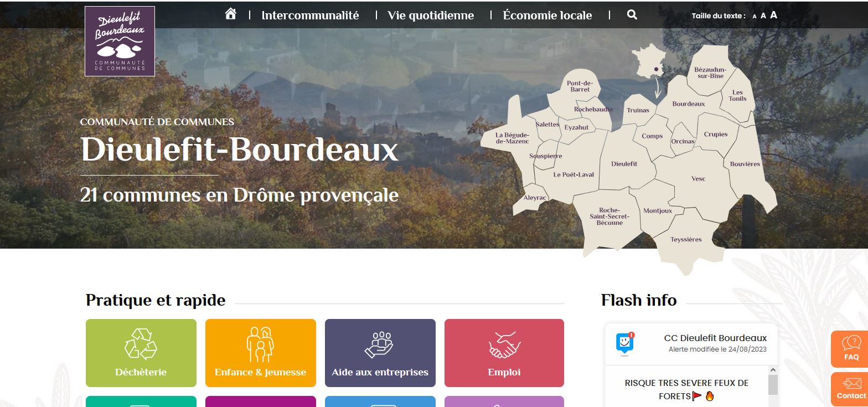Select Dieulefit commune on the map

point(624,163)
